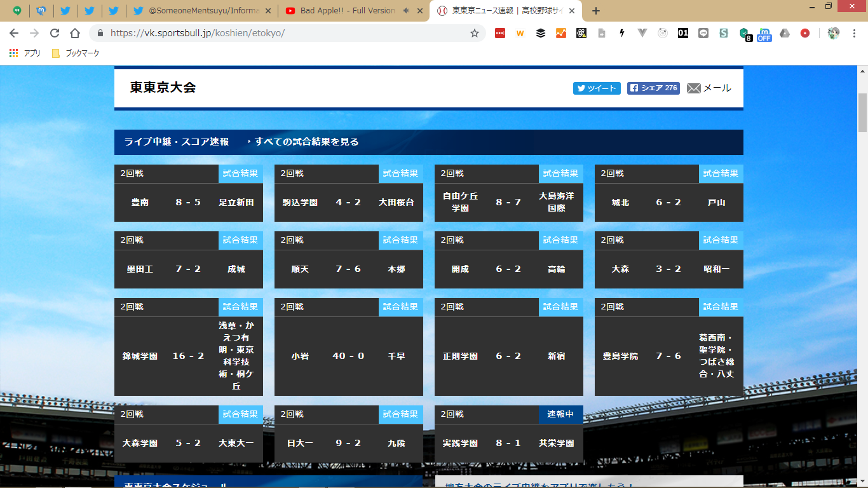The width and height of the screenshot is (868, 488).
Task: Open the Google Drive extension icon
Action: point(785,33)
